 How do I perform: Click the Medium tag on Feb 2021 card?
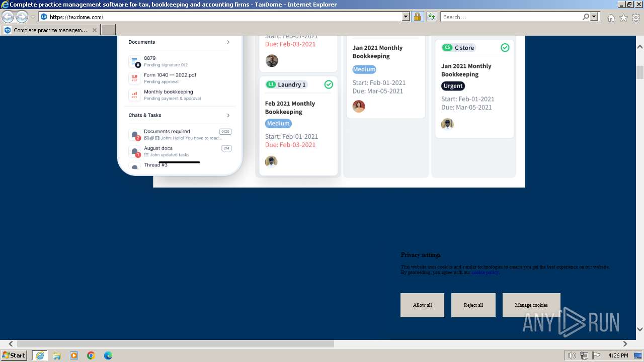[278, 123]
